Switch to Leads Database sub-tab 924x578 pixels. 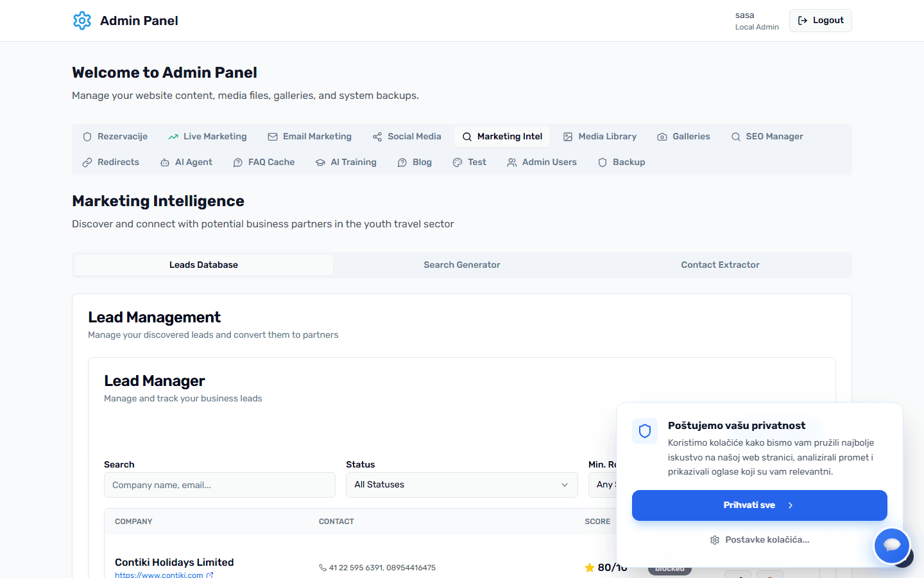click(203, 265)
